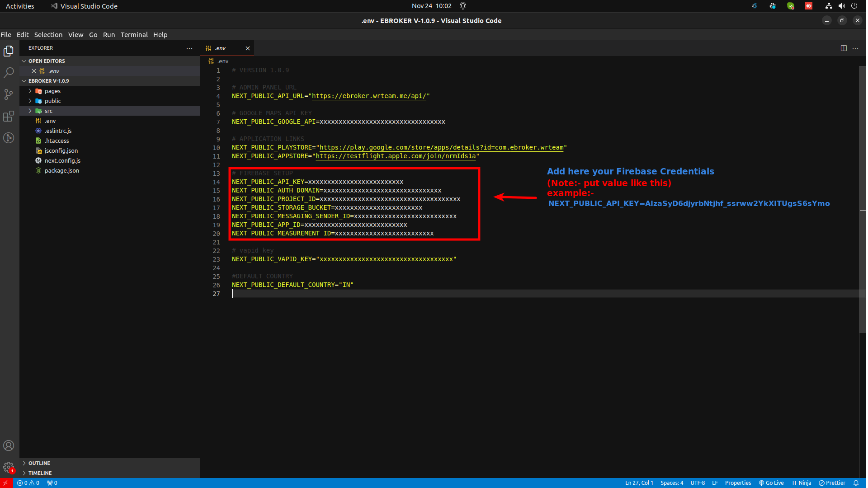The image size is (868, 488).
Task: Show errors and warnings in status bar
Action: pos(28,483)
